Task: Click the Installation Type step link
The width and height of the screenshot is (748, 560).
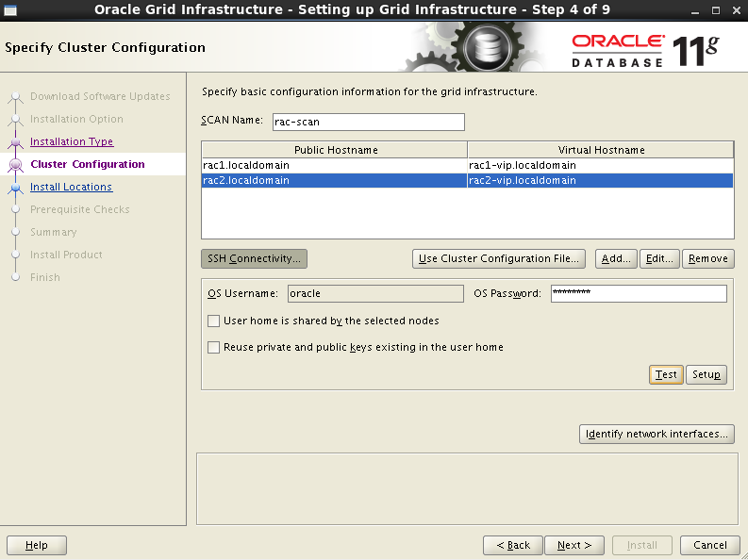Action: [x=72, y=141]
